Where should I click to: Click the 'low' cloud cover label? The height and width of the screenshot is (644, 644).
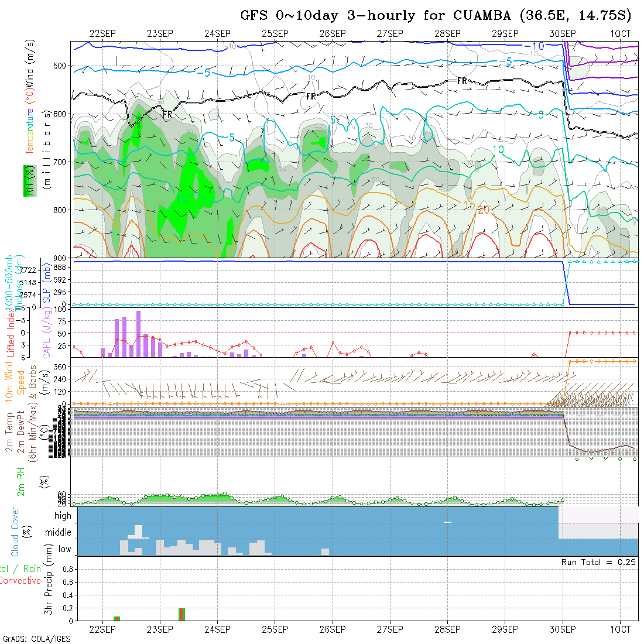click(x=64, y=549)
